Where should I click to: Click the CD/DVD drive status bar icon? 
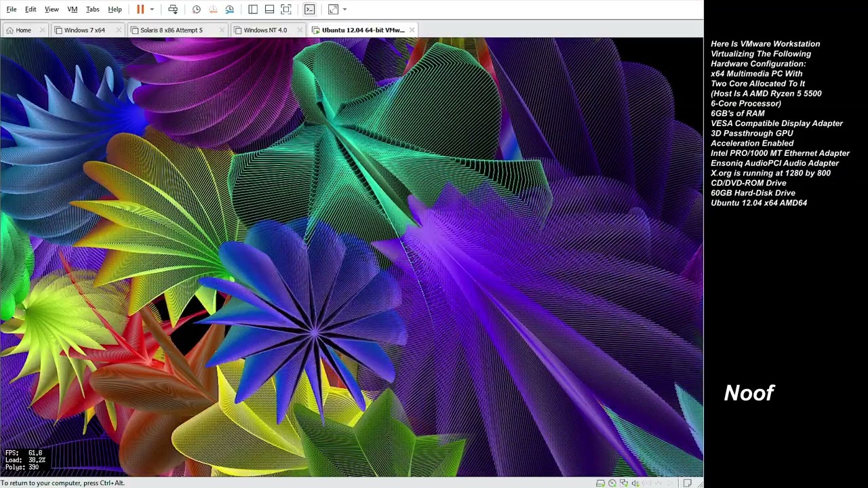tap(612, 483)
